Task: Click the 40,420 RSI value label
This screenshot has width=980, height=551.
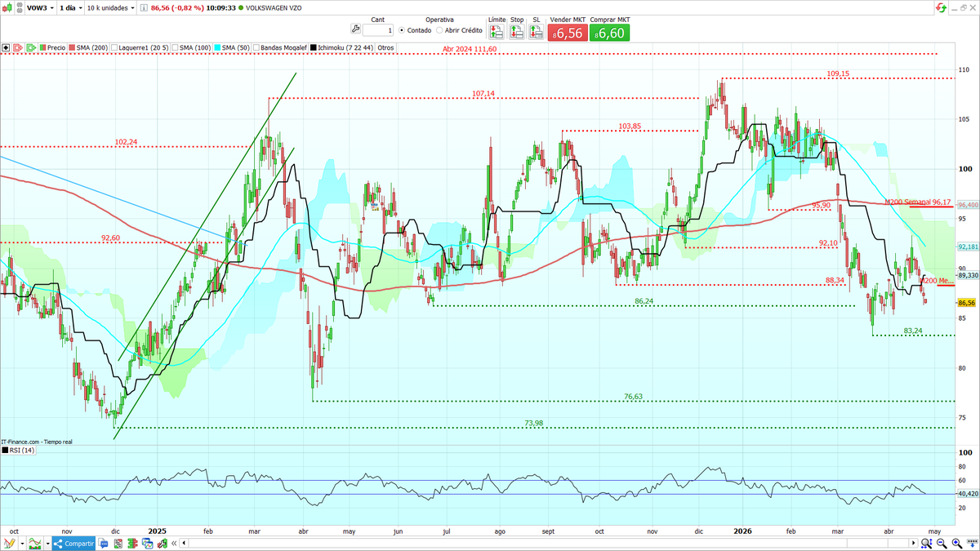Action: pos(968,494)
